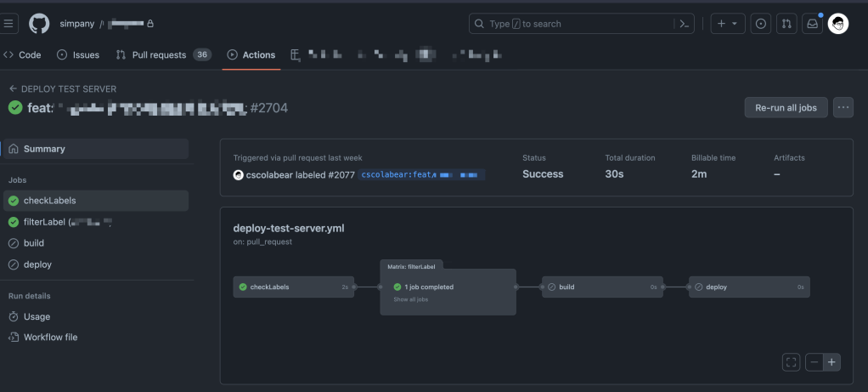The height and width of the screenshot is (392, 868).
Task: Toggle fullscreen for the workflow graph
Action: (x=791, y=362)
